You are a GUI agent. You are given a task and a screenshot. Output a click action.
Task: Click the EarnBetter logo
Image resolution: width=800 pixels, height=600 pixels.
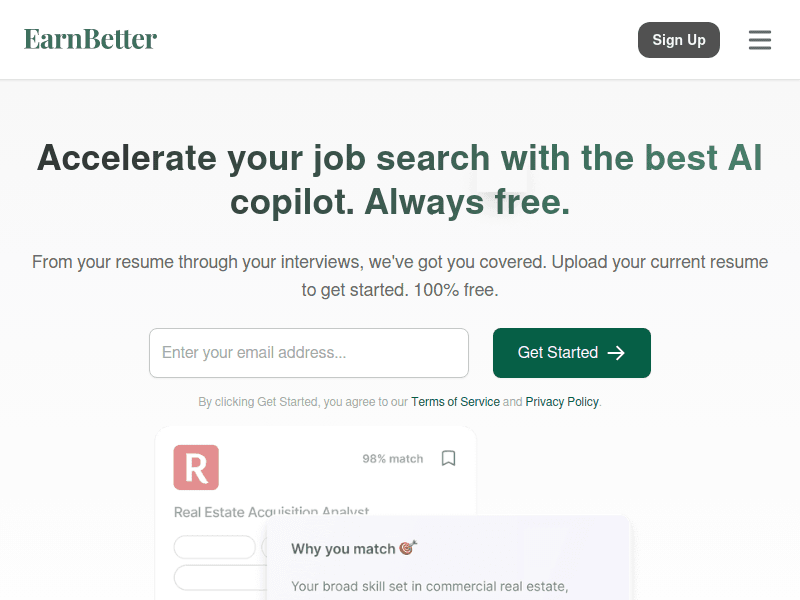pos(91,39)
